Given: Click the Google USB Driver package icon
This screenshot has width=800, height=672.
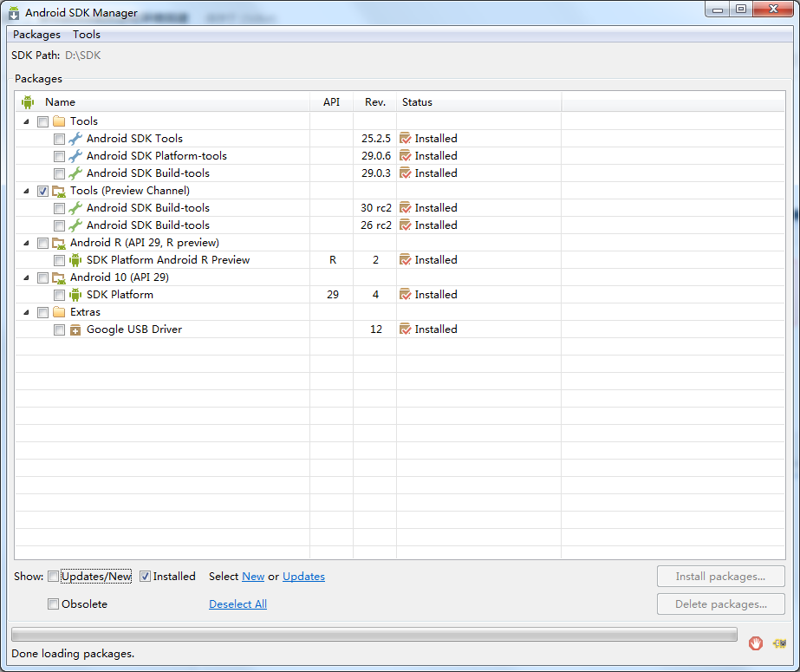Looking at the screenshot, I should [x=75, y=329].
